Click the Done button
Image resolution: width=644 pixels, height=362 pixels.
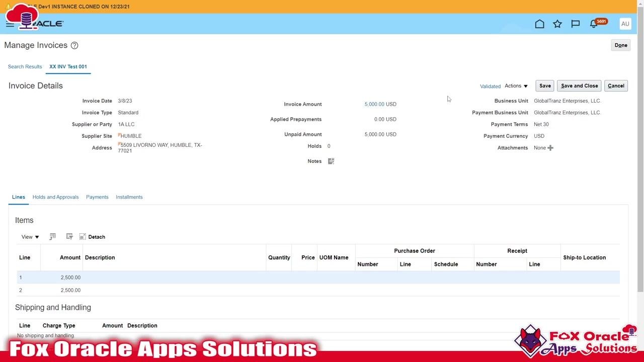point(621,45)
